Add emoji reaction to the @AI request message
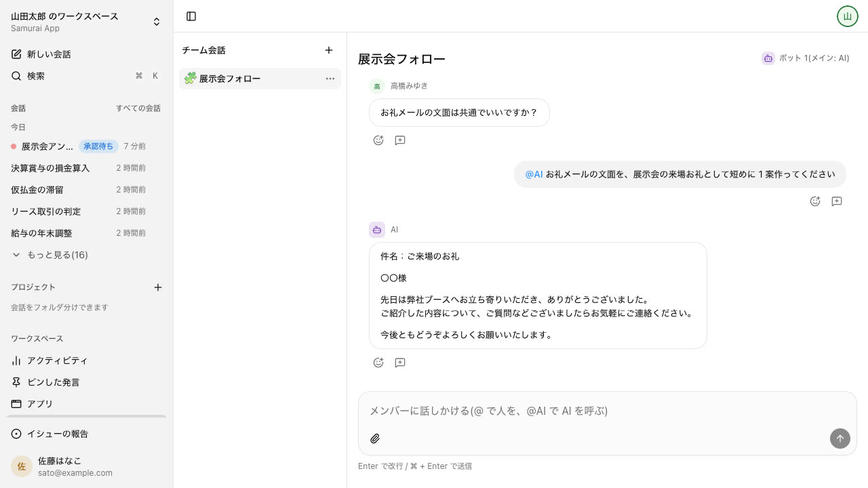This screenshot has height=488, width=868. (815, 201)
